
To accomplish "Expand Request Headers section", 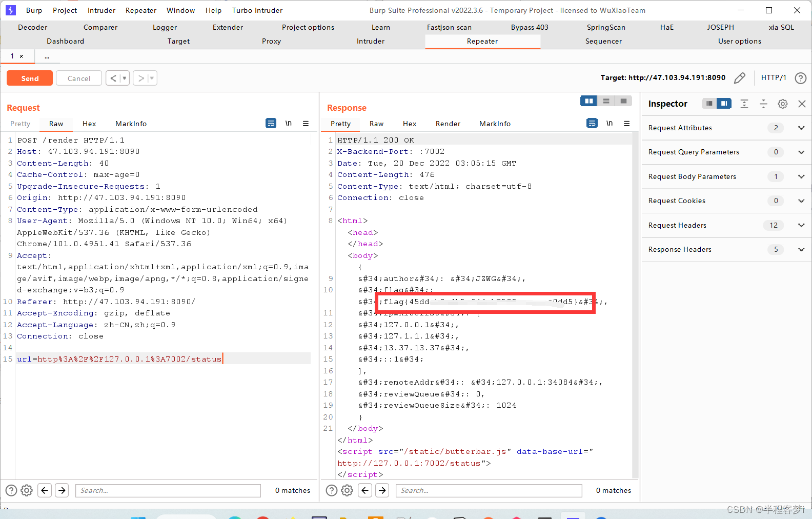I will point(801,225).
